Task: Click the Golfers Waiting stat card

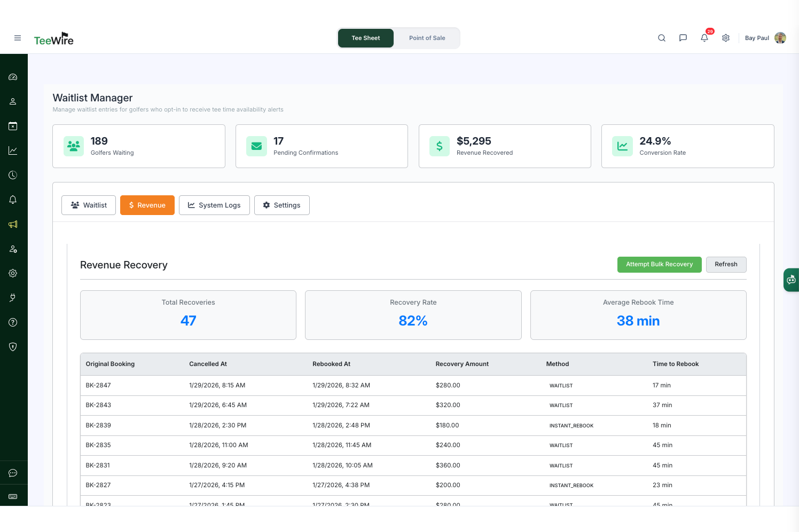Action: 139,146
